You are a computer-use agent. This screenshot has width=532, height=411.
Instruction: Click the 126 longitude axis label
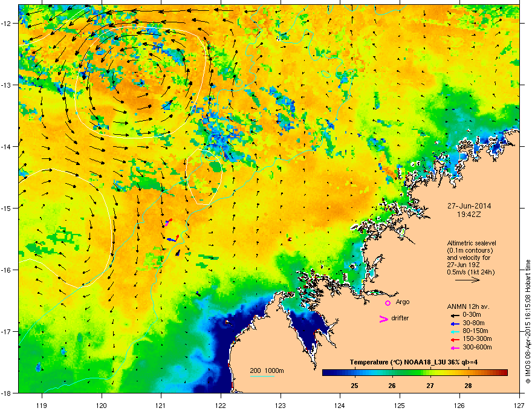(459, 405)
